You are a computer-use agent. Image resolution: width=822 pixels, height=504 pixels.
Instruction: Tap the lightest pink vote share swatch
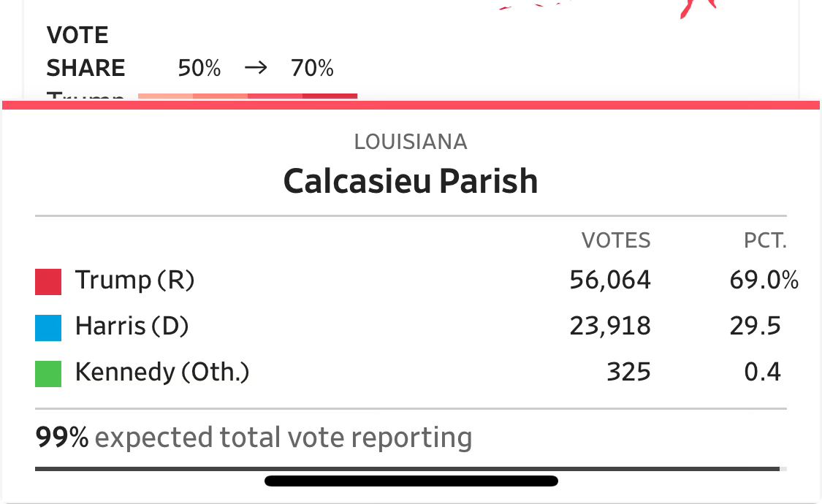click(x=165, y=96)
